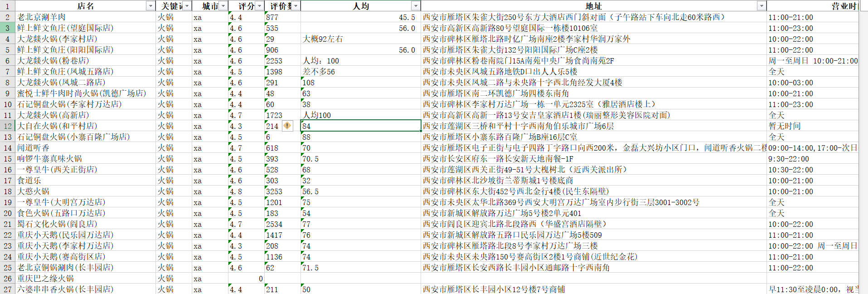Select the active cell containing 84
The height and width of the screenshot is (294, 868).
[361, 126]
